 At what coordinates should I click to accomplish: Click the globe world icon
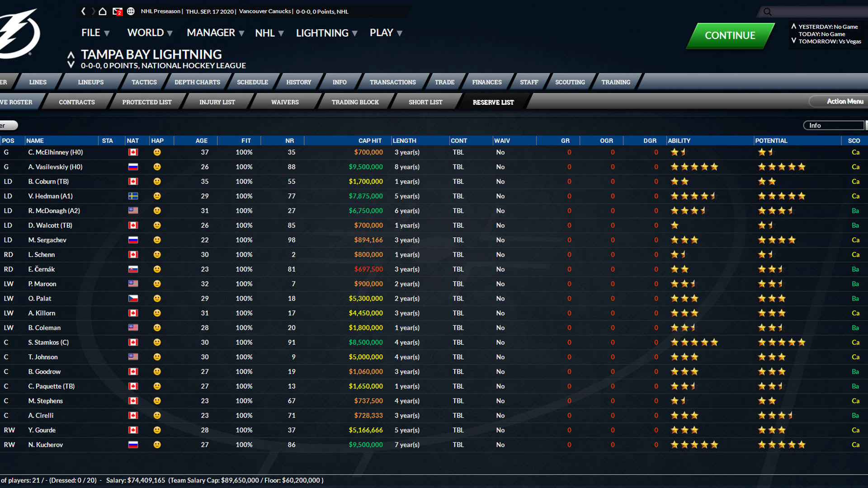pos(131,11)
